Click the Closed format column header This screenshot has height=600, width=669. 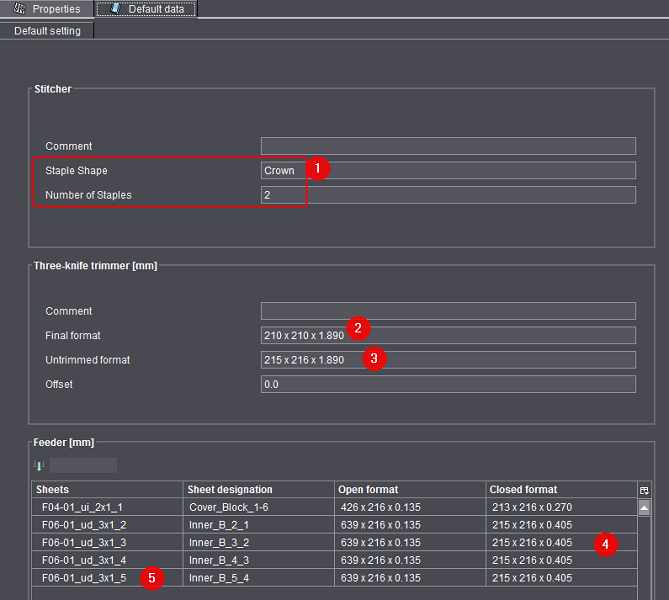[x=560, y=490]
